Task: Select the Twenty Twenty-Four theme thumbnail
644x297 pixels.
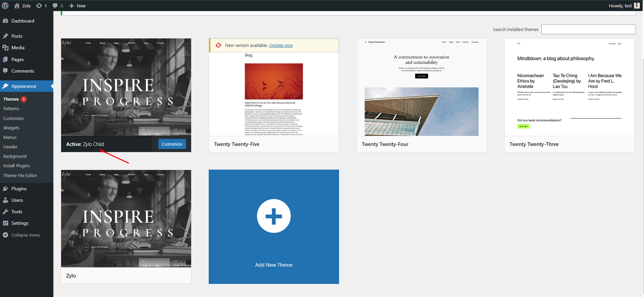Action: 421,87
